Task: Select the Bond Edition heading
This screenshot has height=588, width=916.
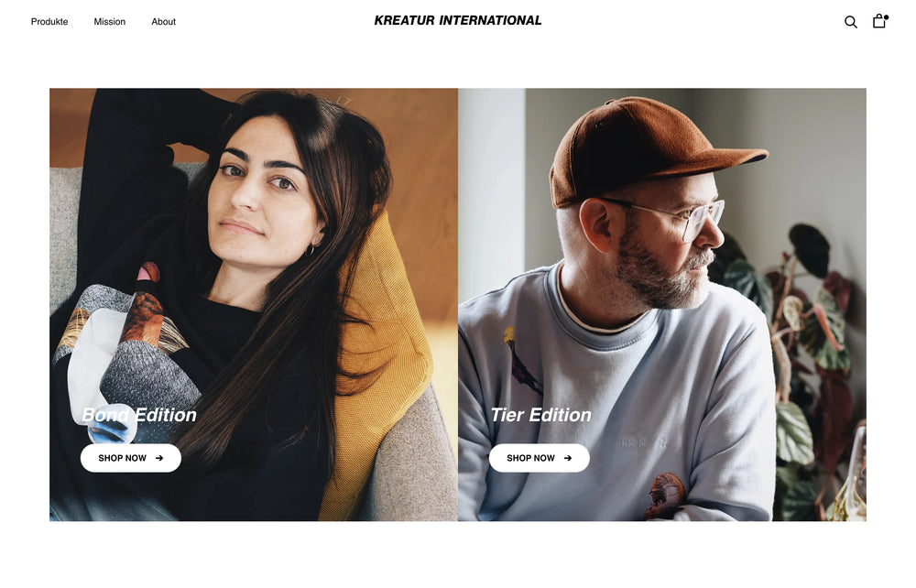Action: click(x=139, y=415)
